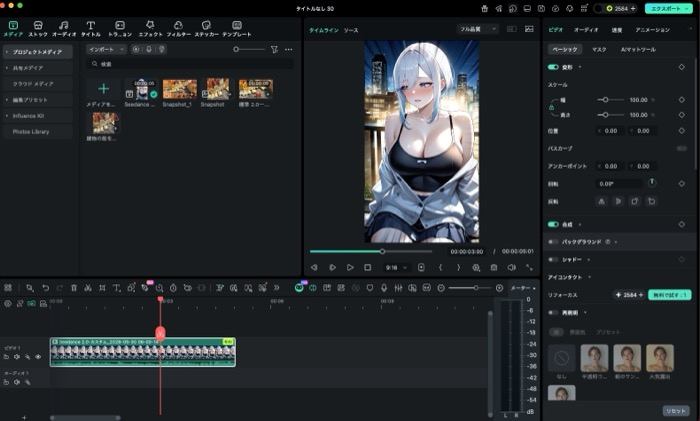The height and width of the screenshot is (421, 700).
Task: Click the flip horizontal icon
Action: pos(601,201)
